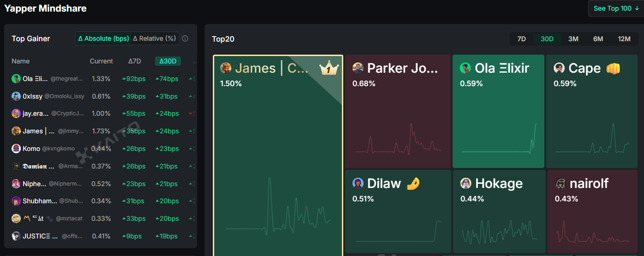Open the @thegreat... handle link for Ola
This screenshot has height=256, width=644.
click(67, 79)
